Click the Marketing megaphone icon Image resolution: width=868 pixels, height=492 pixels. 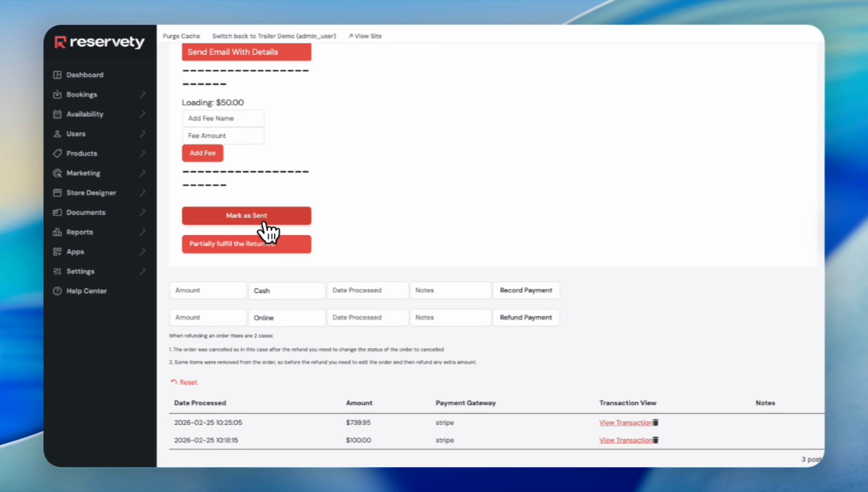point(57,173)
